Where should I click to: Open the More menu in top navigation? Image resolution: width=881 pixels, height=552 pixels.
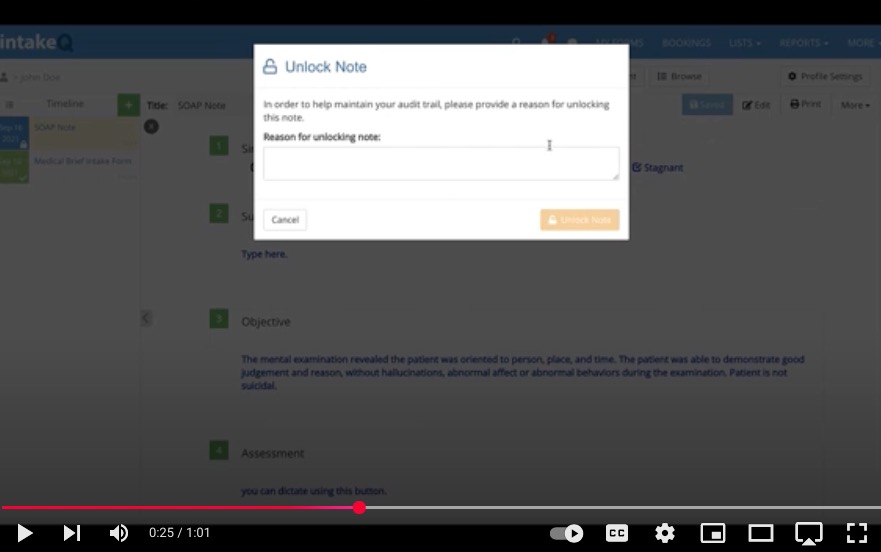(863, 43)
